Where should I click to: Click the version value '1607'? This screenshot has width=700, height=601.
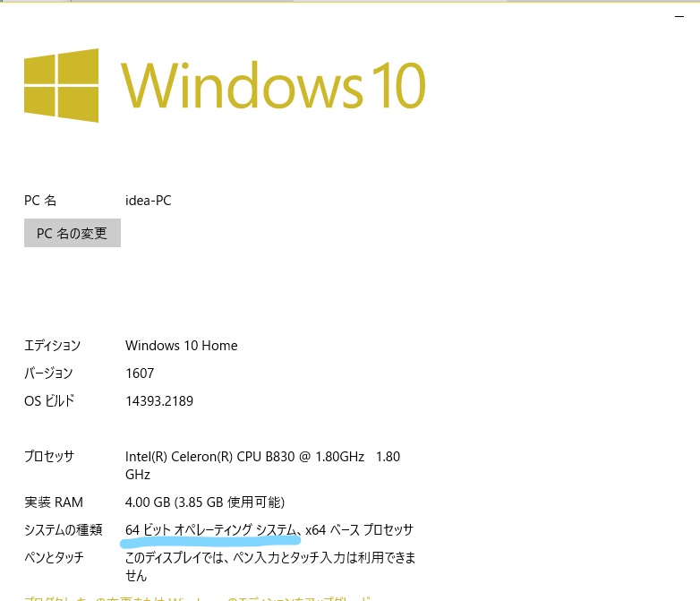[x=140, y=373]
